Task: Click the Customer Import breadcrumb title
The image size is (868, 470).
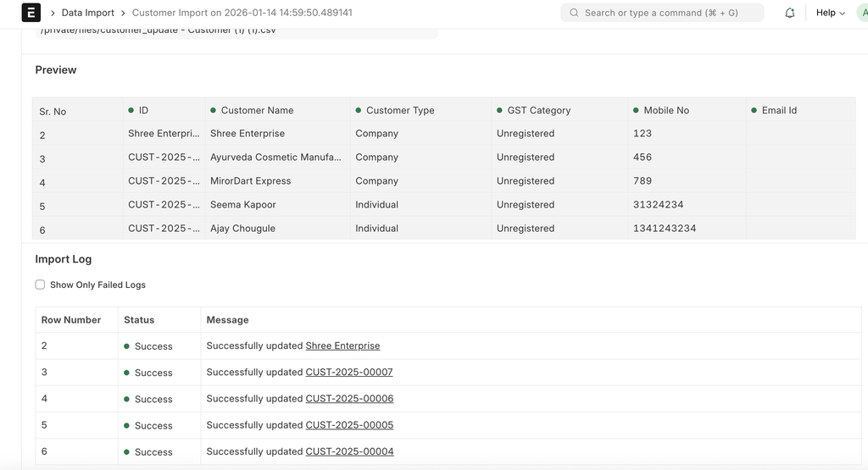Action: (242, 13)
